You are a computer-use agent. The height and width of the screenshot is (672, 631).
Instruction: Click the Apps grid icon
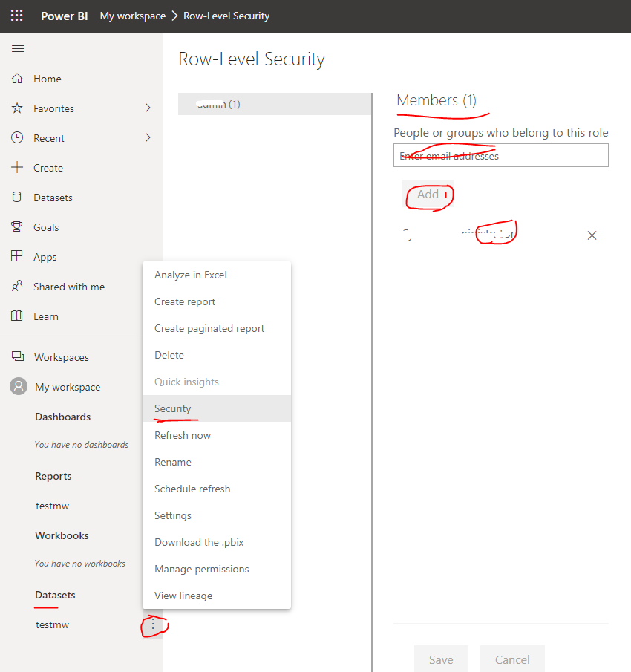click(x=17, y=256)
